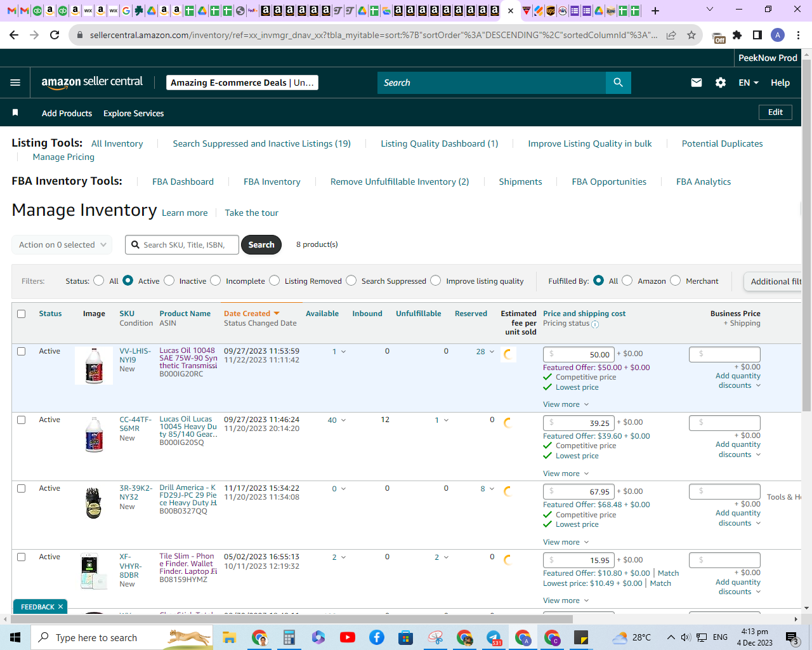
Task: Open the Tile Slim product name link
Action: [188, 564]
